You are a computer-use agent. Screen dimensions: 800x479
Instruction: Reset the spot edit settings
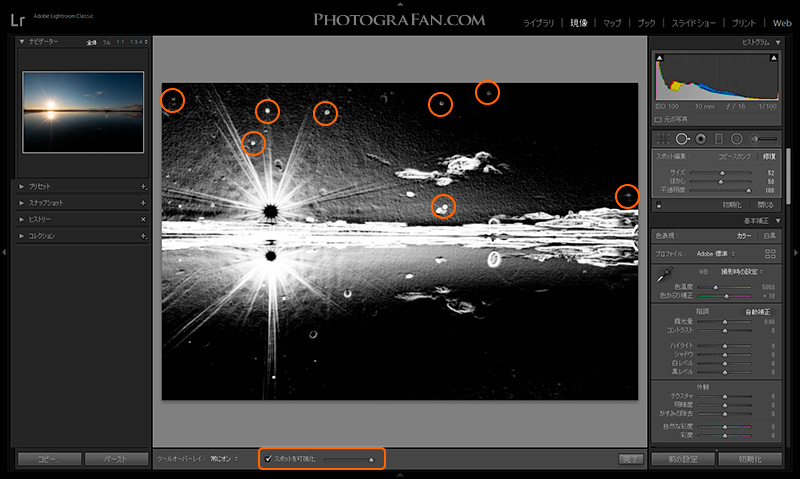point(732,205)
